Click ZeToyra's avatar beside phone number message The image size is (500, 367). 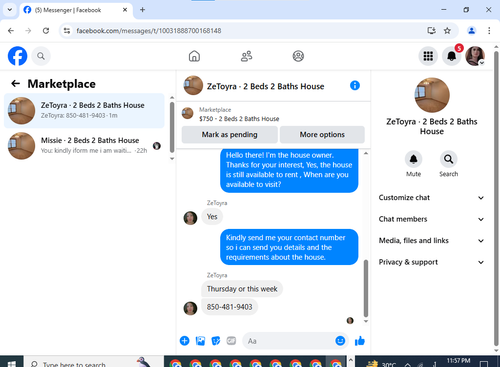coord(190,308)
